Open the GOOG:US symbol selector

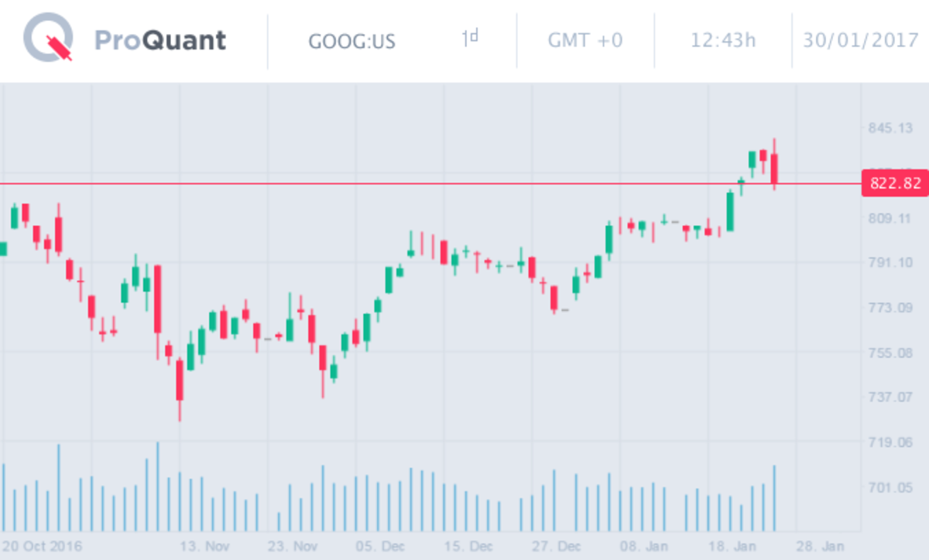[351, 41]
